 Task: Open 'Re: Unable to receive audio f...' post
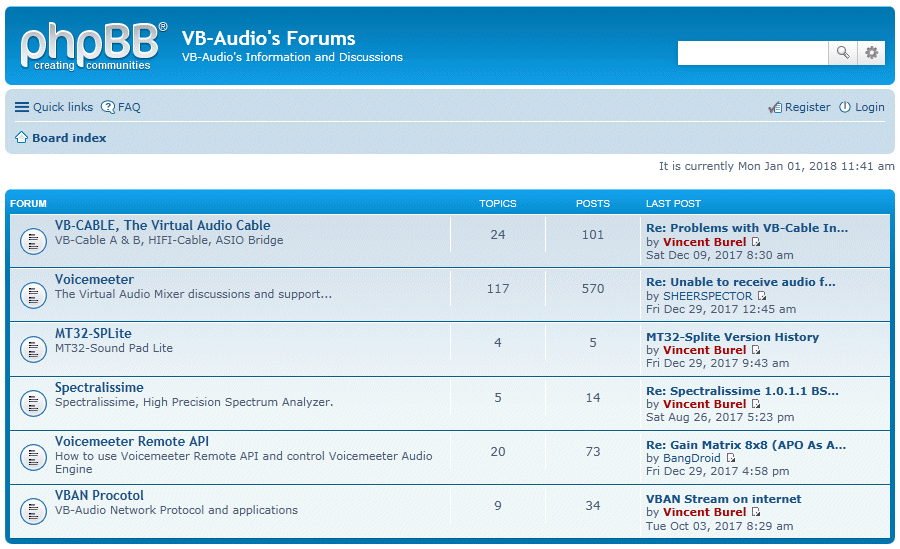tap(740, 282)
